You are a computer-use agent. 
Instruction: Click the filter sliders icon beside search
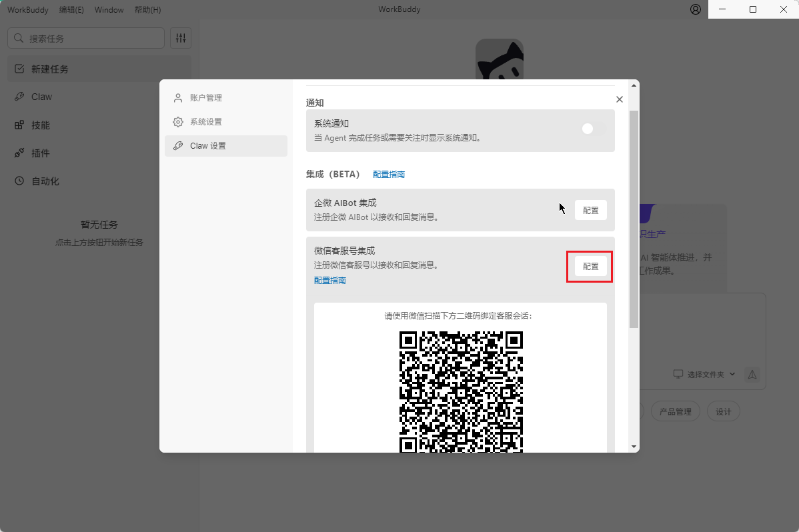(181, 39)
